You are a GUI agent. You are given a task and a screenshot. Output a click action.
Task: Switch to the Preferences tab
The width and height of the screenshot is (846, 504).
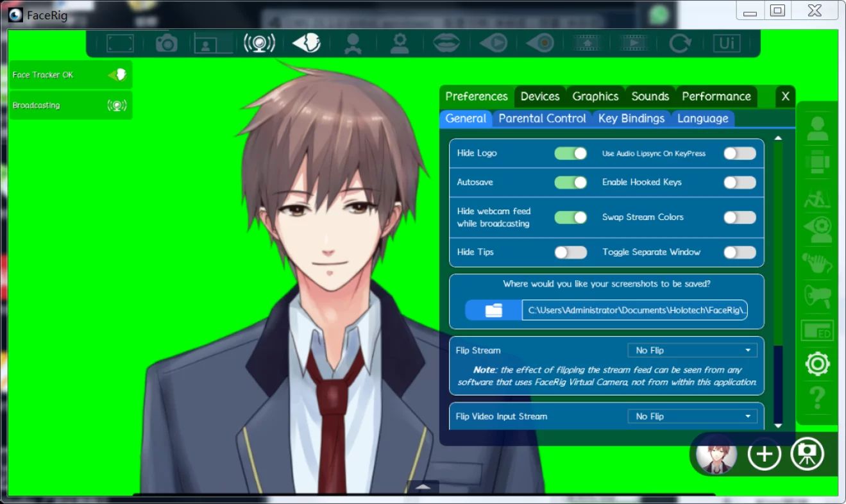tap(477, 96)
